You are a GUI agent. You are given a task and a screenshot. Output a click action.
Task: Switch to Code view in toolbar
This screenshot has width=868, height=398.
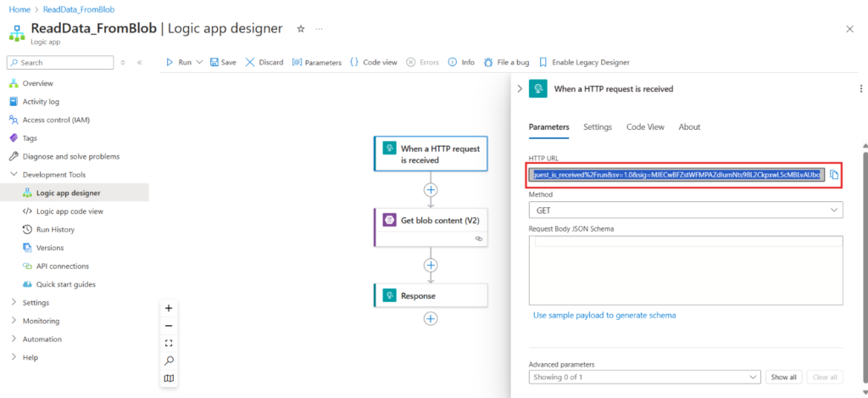click(x=374, y=62)
